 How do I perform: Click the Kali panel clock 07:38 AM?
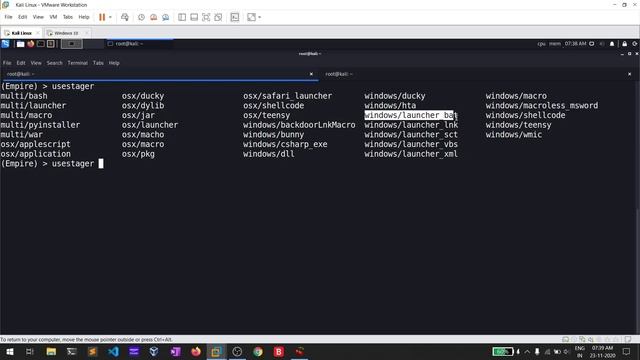576,44
